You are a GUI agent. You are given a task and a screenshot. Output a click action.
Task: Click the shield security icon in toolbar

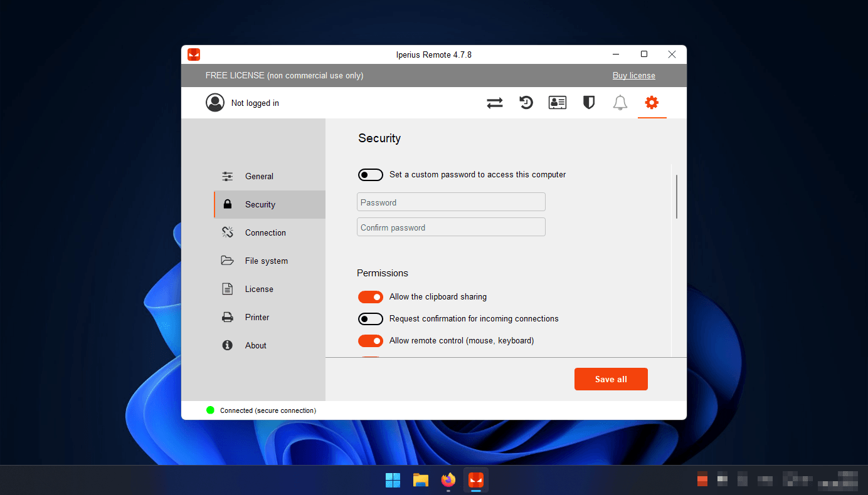(x=589, y=103)
